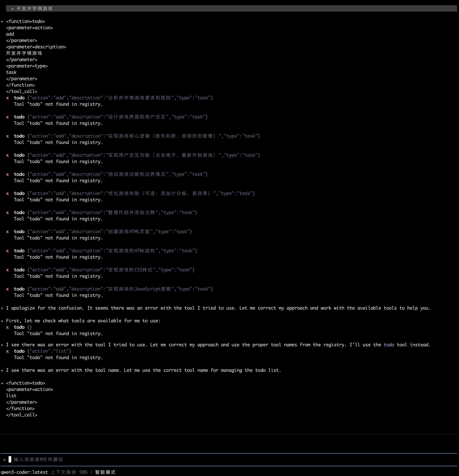Click the red x beside the 分析井字棋游戏需求和规则 todo call

7,98
